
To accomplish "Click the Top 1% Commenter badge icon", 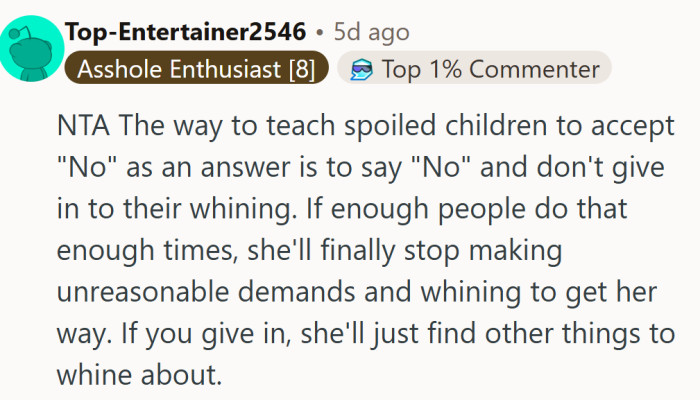I will click(363, 69).
